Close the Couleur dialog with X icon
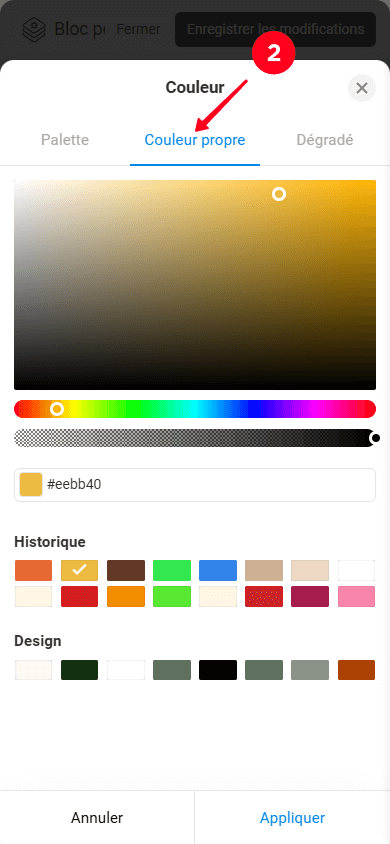 coord(361,88)
